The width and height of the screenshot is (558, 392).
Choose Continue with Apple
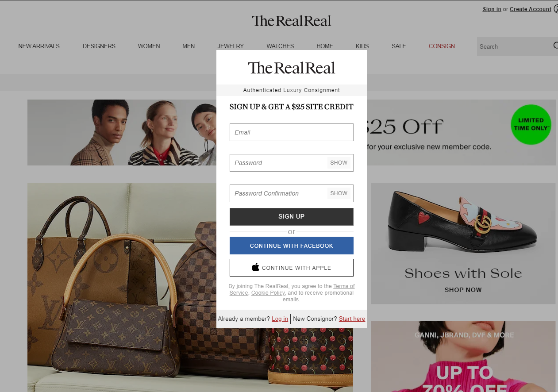[292, 268]
